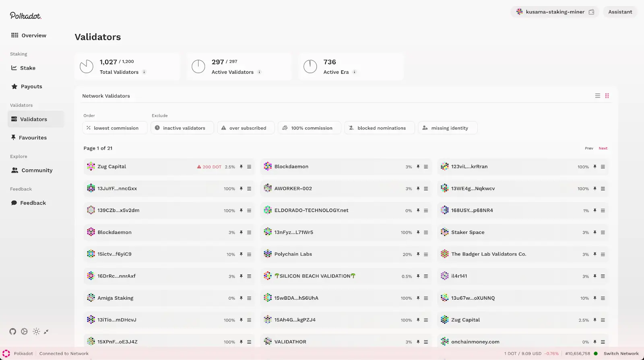Switch to grid view layout icon
644x360 pixels.
point(607,96)
